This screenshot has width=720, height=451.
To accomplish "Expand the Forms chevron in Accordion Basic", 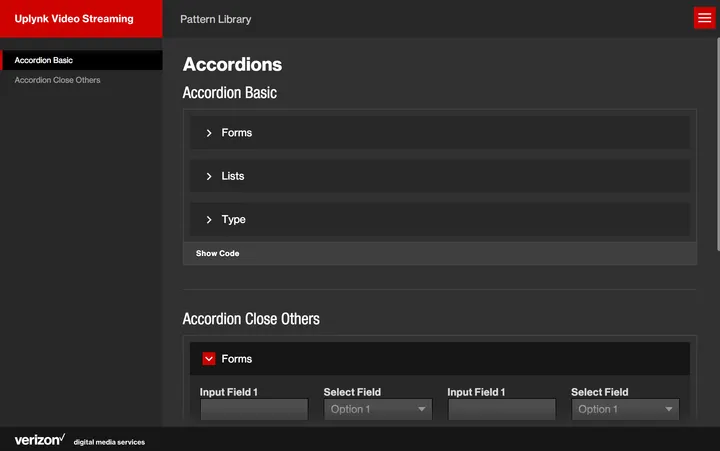I will click(x=209, y=133).
